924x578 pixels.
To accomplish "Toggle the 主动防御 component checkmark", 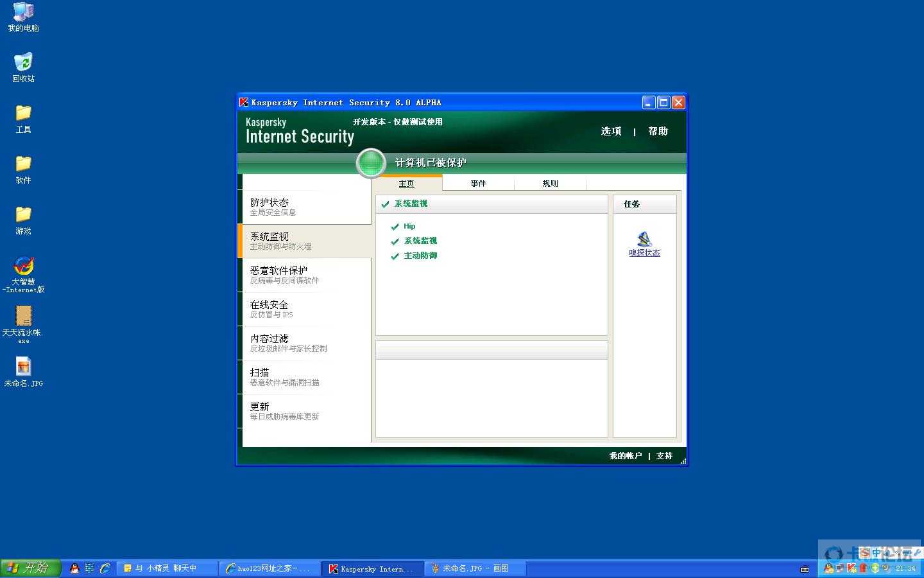I will point(395,256).
